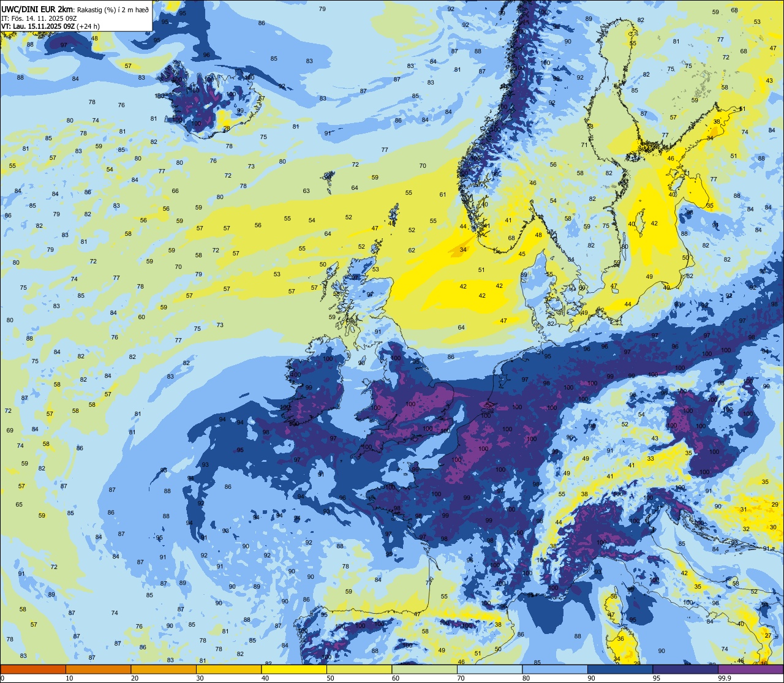Image resolution: width=784 pixels, height=683 pixels.
Task: Click the 80–90% light blue legend segment
Action: 555,669
